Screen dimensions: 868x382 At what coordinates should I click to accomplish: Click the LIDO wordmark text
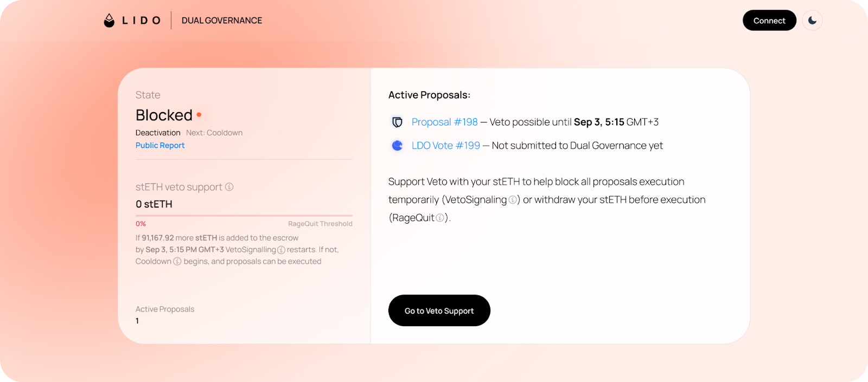pyautogui.click(x=141, y=21)
